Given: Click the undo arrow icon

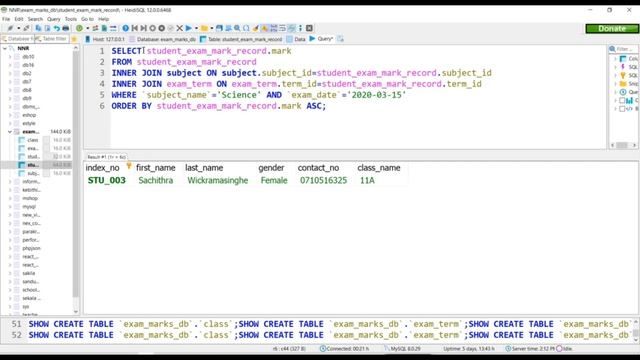Looking at the screenshot, I should [x=56, y=28].
